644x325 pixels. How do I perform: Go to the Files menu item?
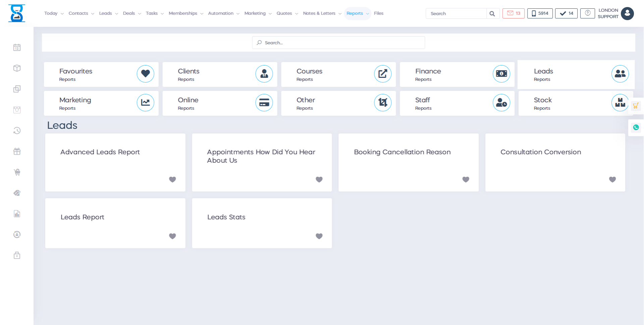click(x=378, y=13)
